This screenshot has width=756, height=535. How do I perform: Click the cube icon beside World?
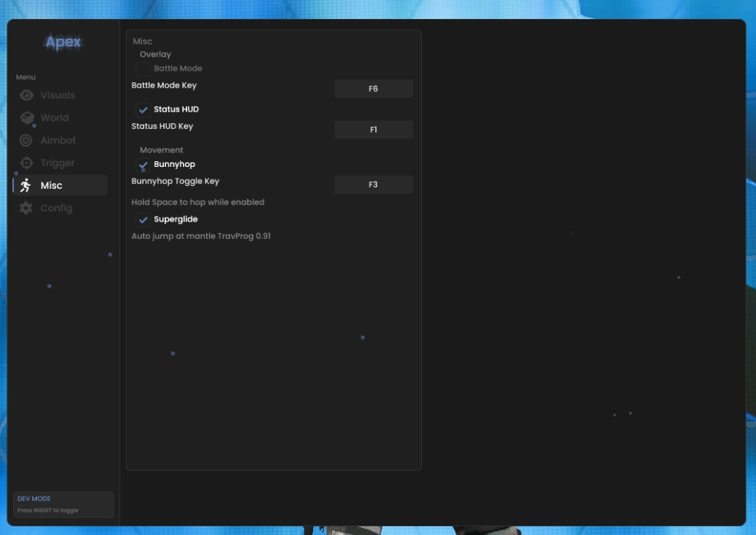pyautogui.click(x=27, y=117)
